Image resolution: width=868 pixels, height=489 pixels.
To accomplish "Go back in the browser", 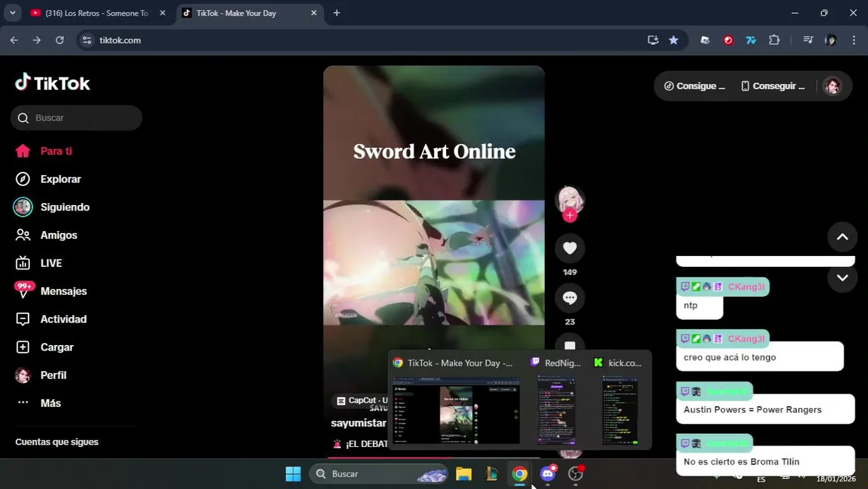I will [x=14, y=40].
